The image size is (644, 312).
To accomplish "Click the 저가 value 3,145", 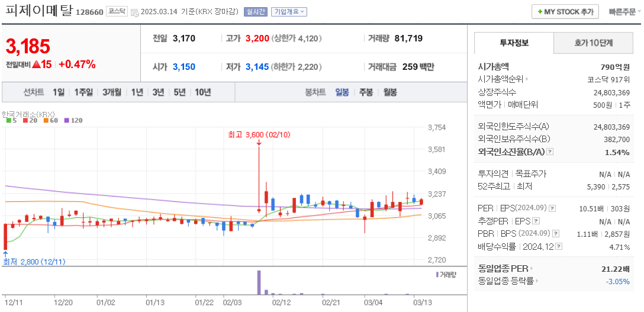I will pos(257,67).
